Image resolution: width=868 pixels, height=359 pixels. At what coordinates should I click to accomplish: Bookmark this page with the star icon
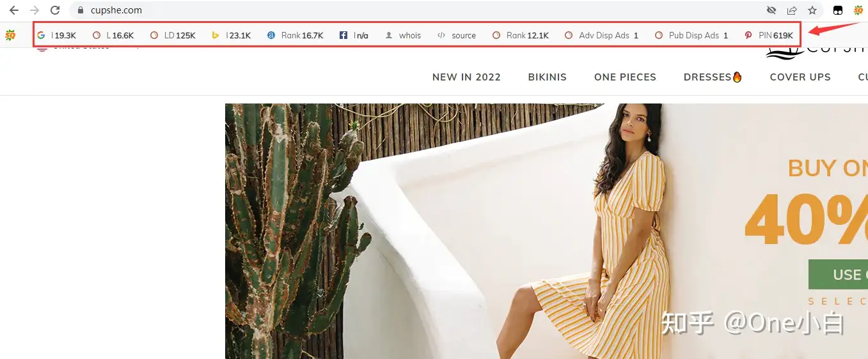coord(812,10)
